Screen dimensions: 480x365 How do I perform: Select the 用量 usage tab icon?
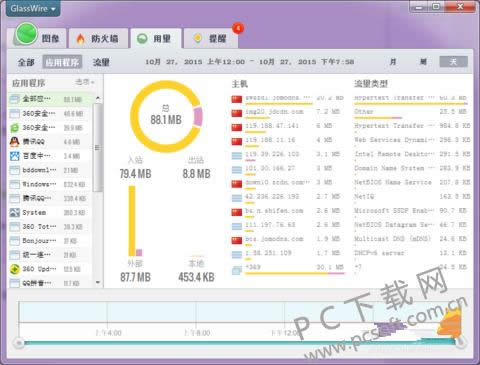coord(142,39)
